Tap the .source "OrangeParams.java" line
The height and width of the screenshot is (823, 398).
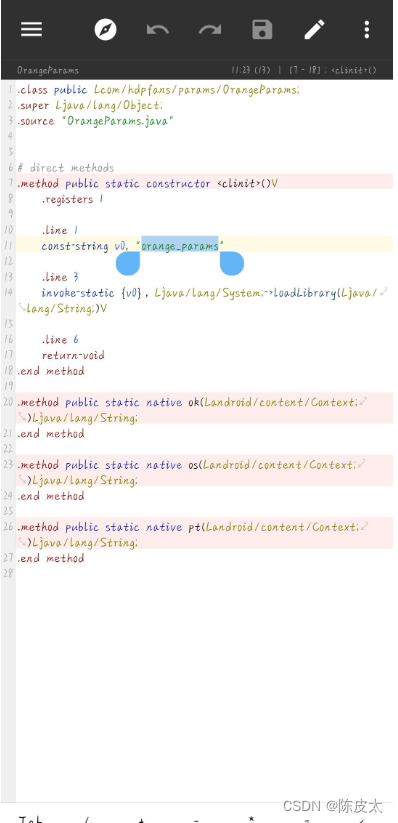pos(95,121)
